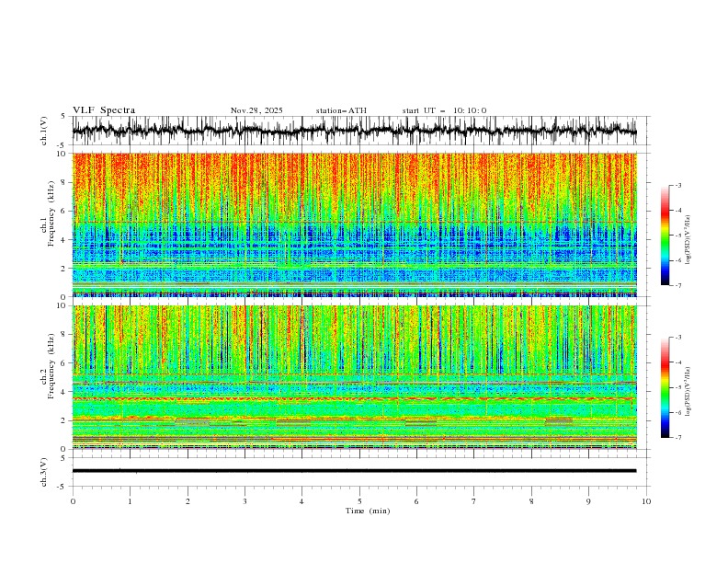Click the ch.3 flat black waveform trace
This screenshot has width=728, height=563.
click(354, 471)
